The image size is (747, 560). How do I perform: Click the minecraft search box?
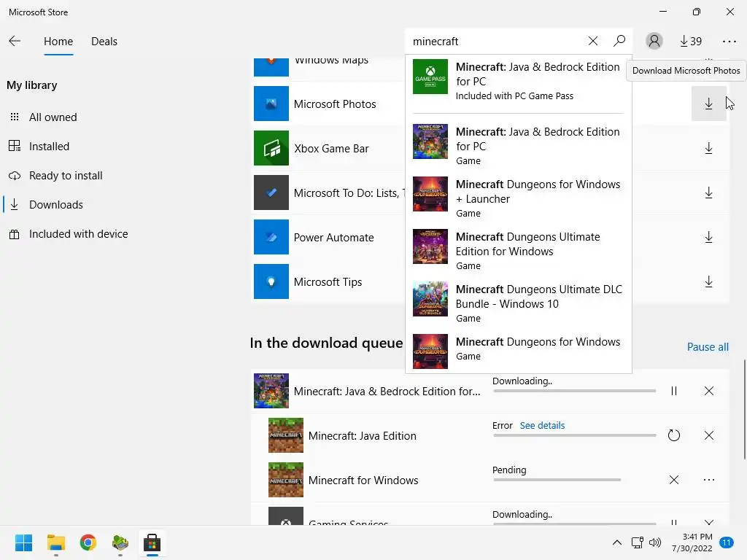coord(495,42)
